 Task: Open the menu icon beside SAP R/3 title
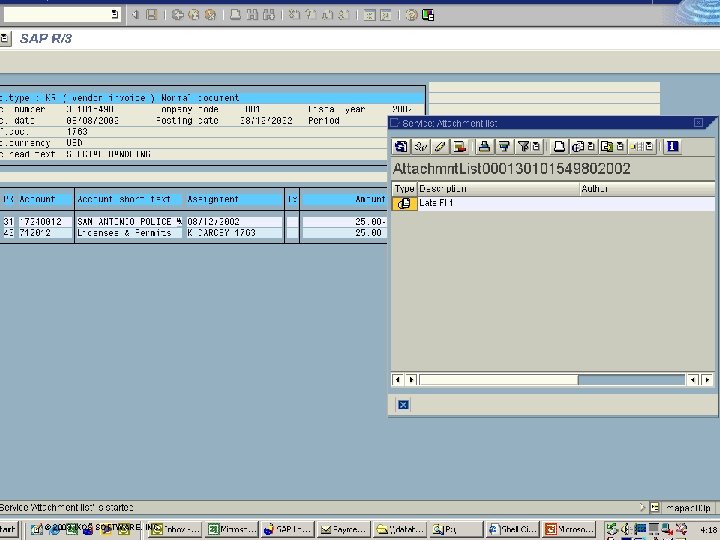(5, 39)
